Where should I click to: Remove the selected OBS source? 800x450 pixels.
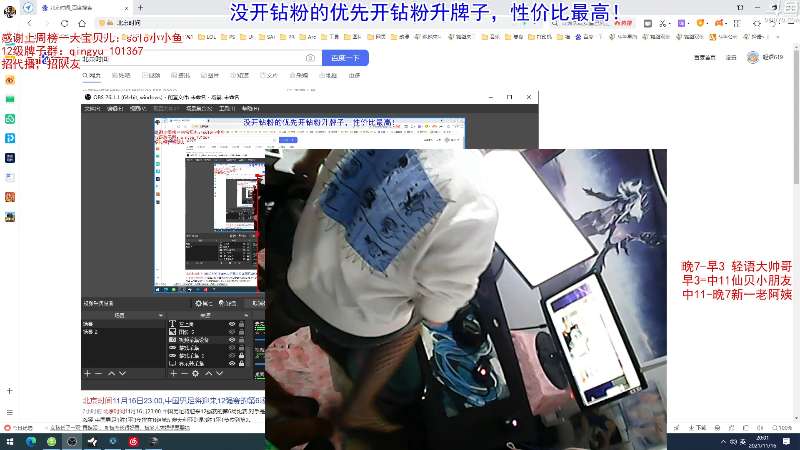(184, 373)
